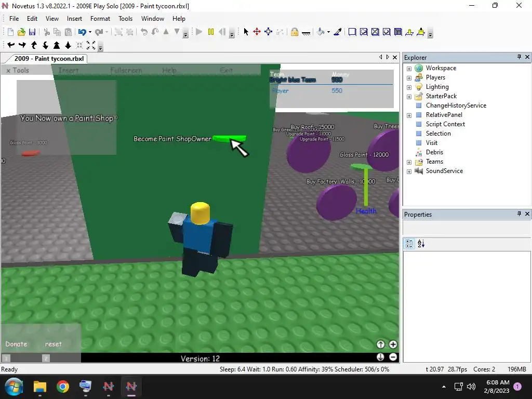Click the surface hatch line tool
The height and width of the screenshot is (399, 532).
pos(305,33)
